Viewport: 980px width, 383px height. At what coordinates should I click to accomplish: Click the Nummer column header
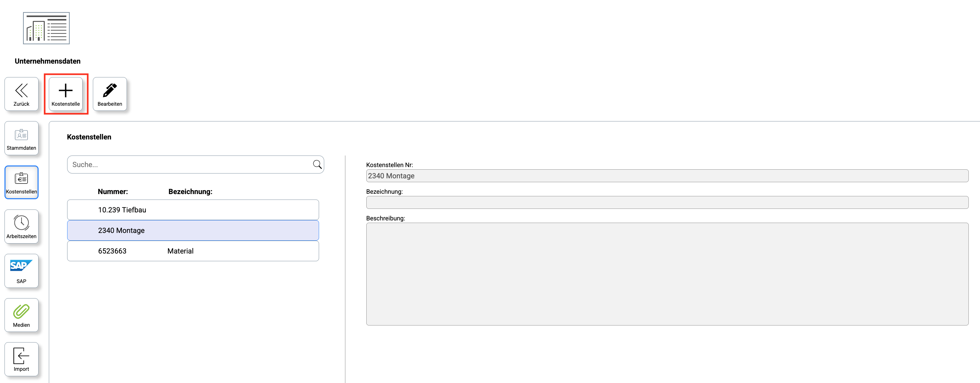coord(112,192)
